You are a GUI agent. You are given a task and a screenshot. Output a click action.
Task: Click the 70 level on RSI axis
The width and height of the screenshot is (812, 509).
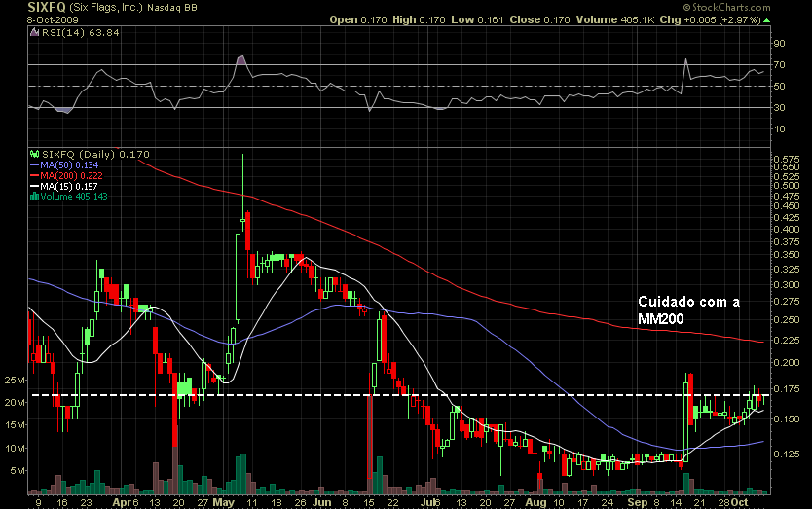(779, 65)
